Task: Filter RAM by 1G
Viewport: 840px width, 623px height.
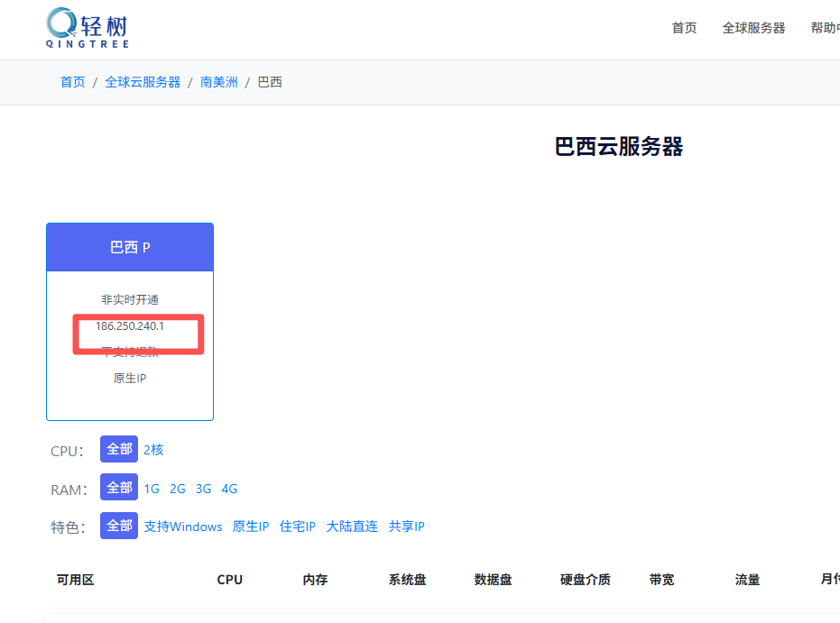Action: [x=152, y=489]
